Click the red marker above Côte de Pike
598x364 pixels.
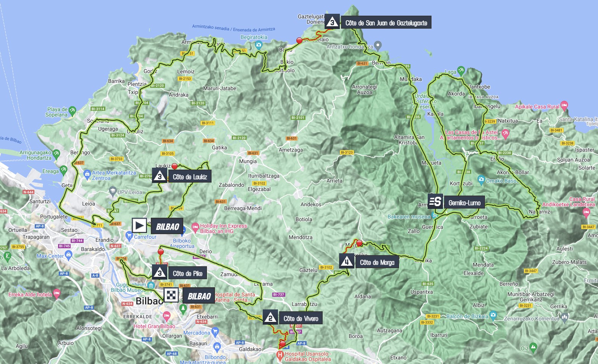click(161, 252)
